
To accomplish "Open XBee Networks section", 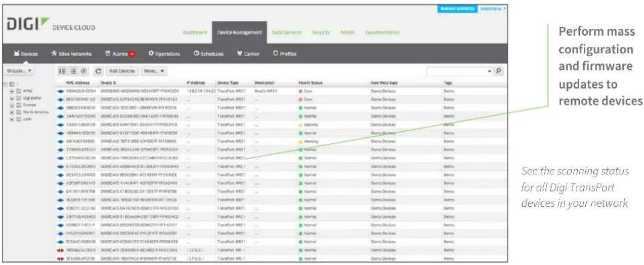I will pyautogui.click(x=72, y=54).
